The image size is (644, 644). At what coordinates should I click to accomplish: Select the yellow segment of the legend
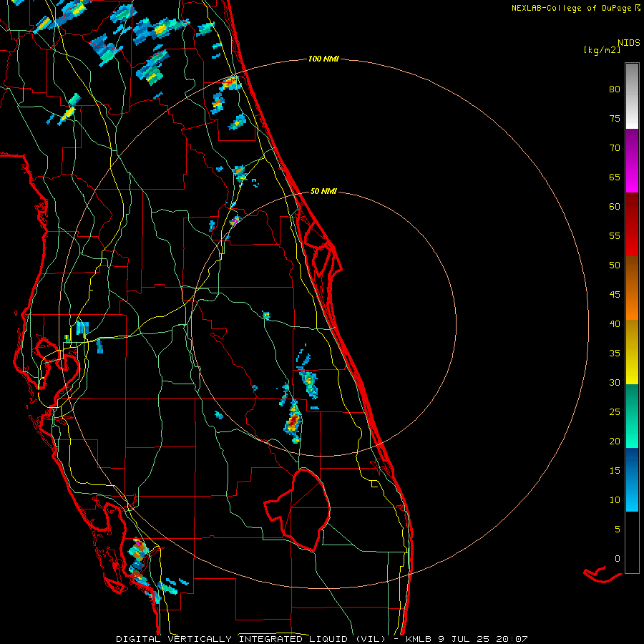pyautogui.click(x=632, y=352)
